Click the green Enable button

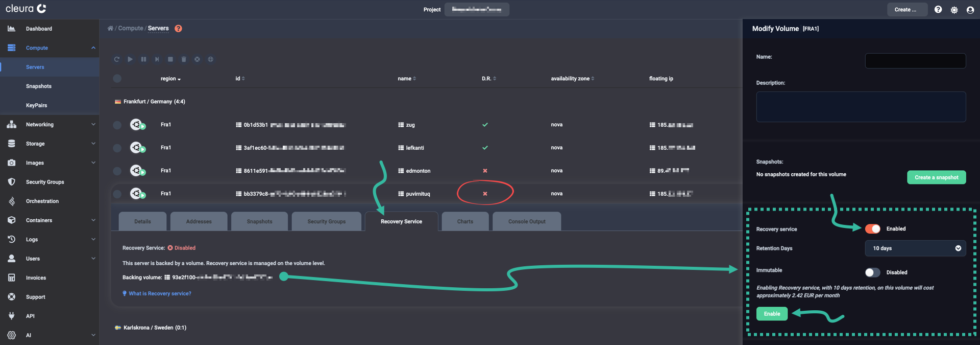pos(772,314)
